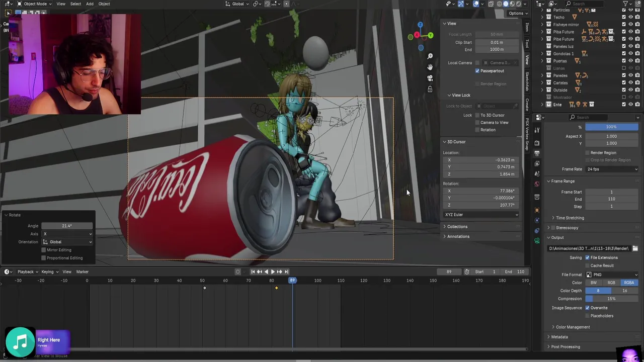
Task: Expand the Annotations panel
Action: pyautogui.click(x=457, y=236)
